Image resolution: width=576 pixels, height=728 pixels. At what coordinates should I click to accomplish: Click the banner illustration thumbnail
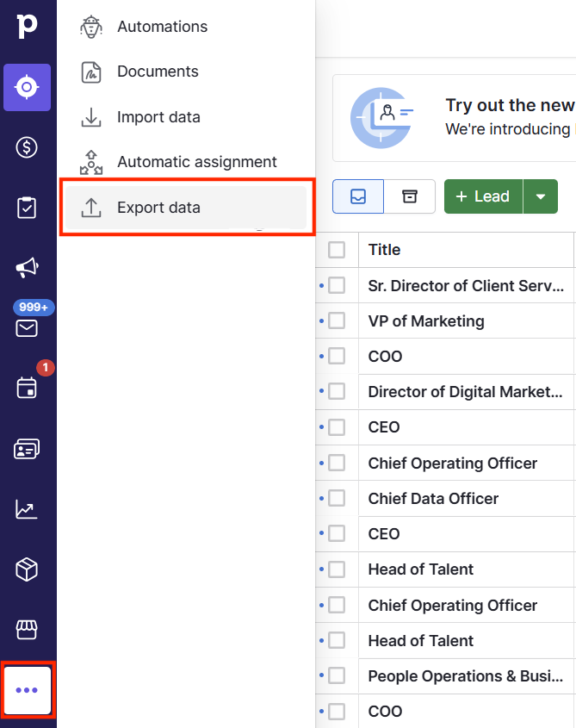click(381, 118)
